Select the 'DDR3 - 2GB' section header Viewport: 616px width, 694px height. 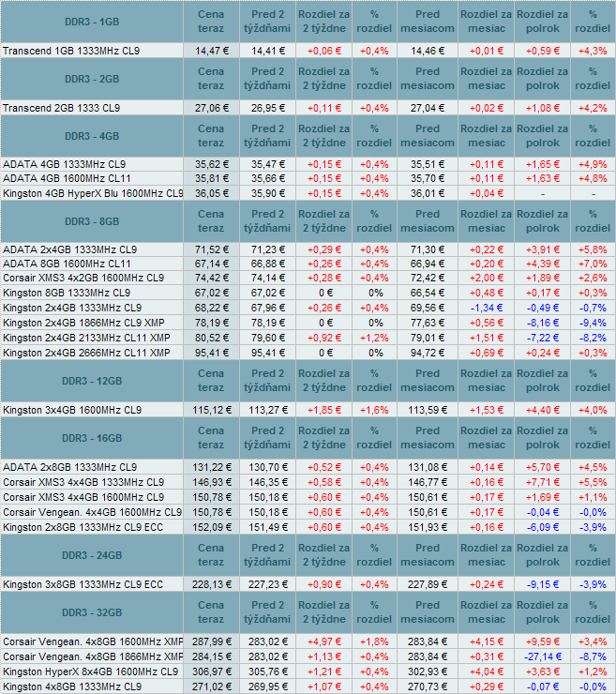coord(92,79)
